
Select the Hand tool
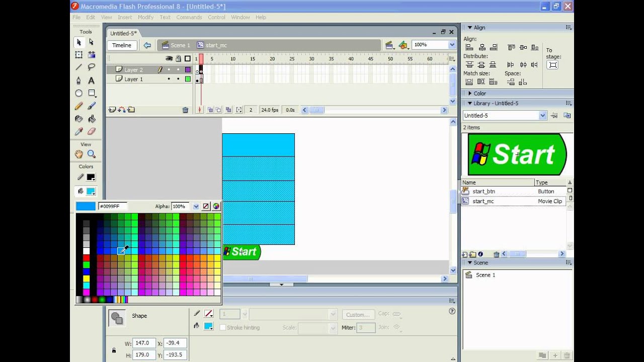pyautogui.click(x=79, y=154)
